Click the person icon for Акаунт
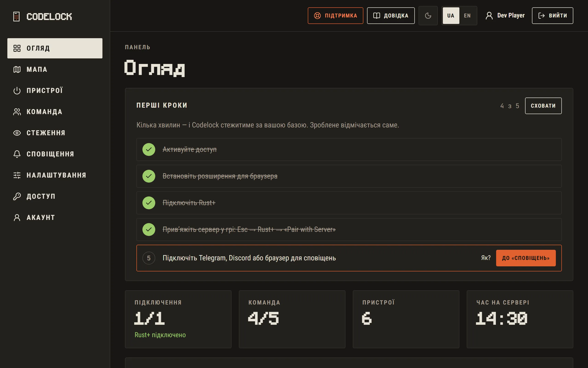The image size is (588, 368). [17, 218]
